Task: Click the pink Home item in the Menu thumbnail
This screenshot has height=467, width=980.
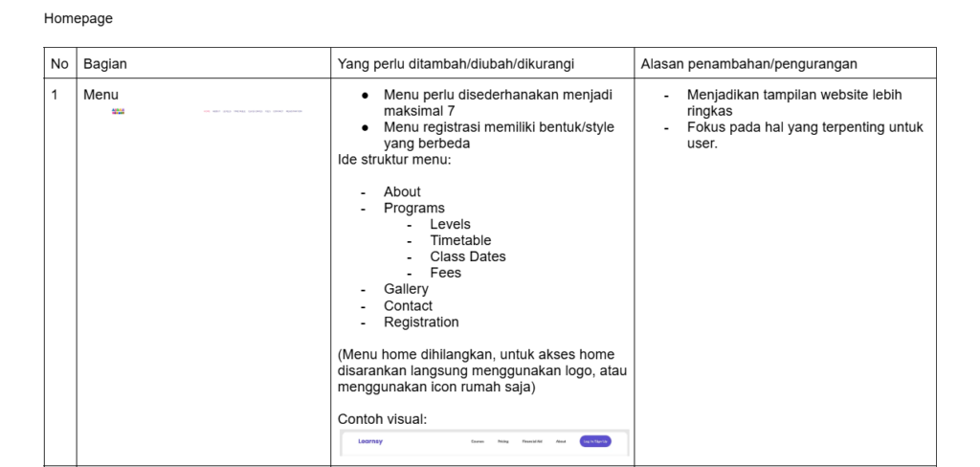Action: pos(207,111)
